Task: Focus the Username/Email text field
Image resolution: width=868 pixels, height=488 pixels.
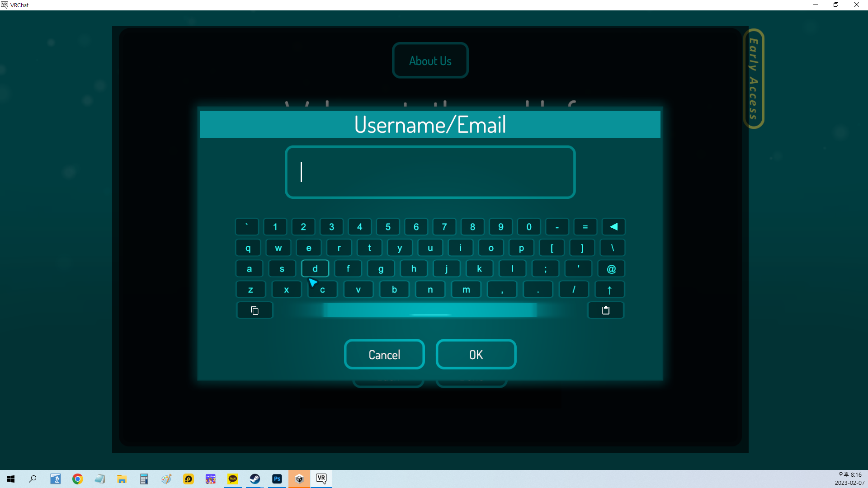Action: pyautogui.click(x=430, y=172)
